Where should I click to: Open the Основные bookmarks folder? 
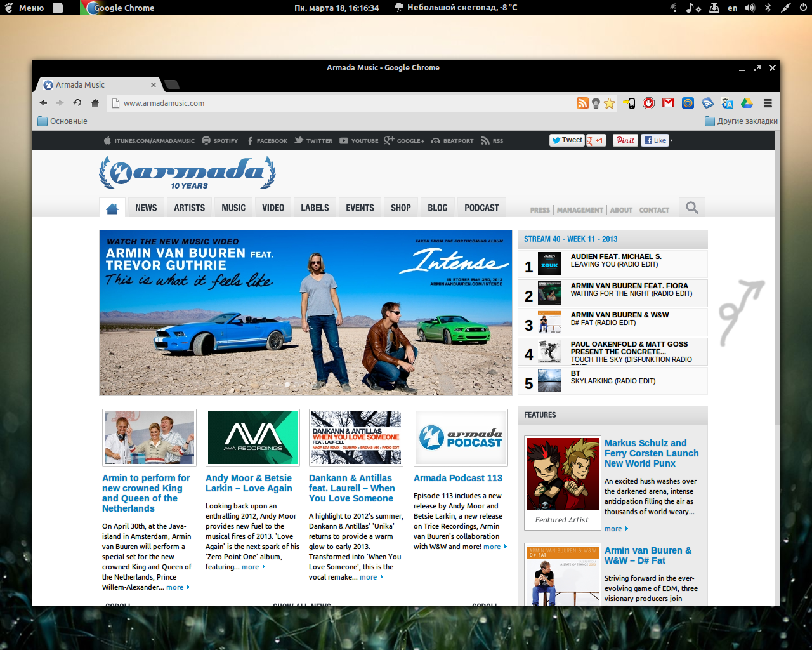[62, 121]
